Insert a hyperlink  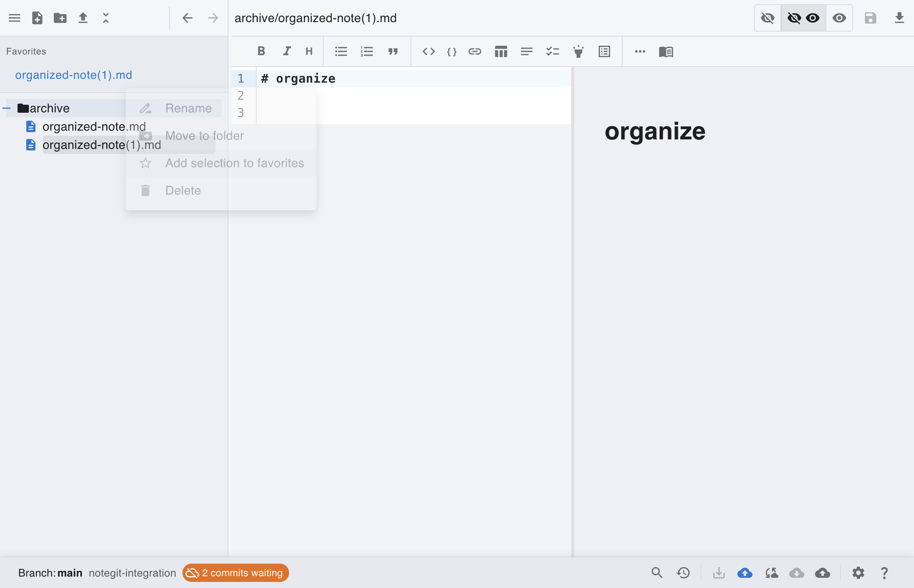click(475, 51)
